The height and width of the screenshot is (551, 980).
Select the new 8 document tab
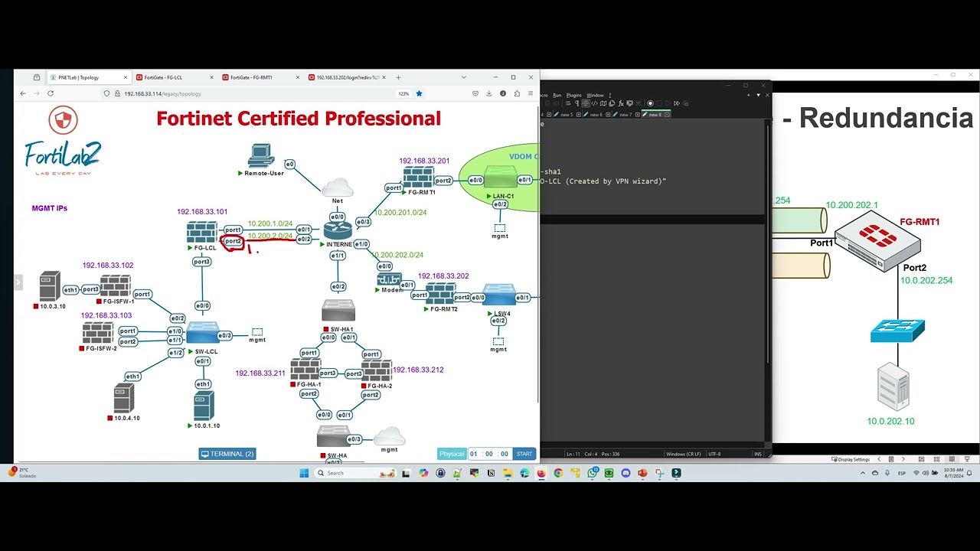[x=655, y=115]
